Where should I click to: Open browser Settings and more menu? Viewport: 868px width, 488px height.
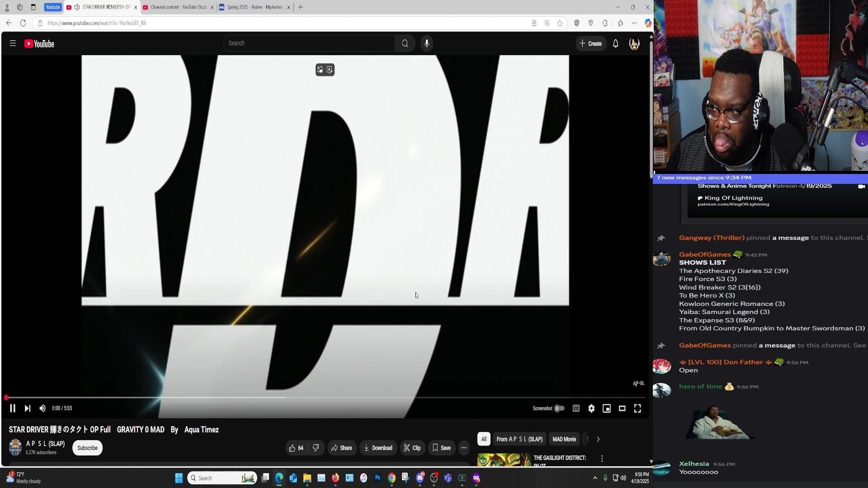(634, 23)
